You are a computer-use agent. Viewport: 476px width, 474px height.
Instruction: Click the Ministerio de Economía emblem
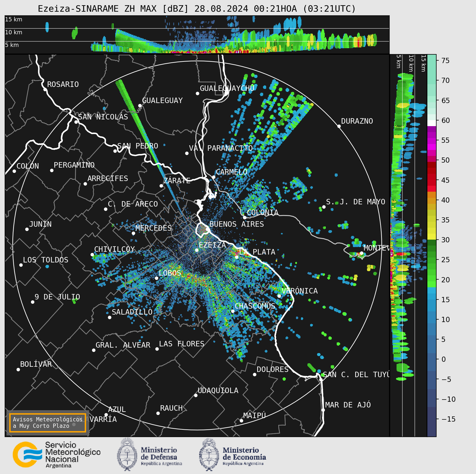coord(209,454)
